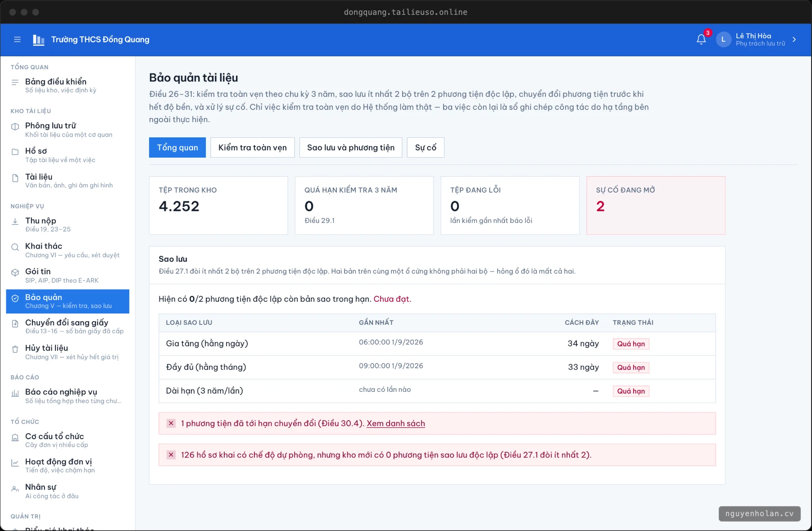Follow the Xem danh sách link

click(x=396, y=423)
